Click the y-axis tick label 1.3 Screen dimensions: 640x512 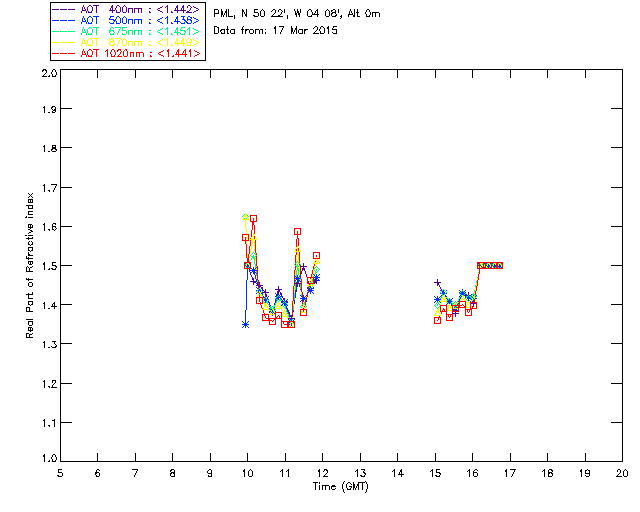click(49, 344)
